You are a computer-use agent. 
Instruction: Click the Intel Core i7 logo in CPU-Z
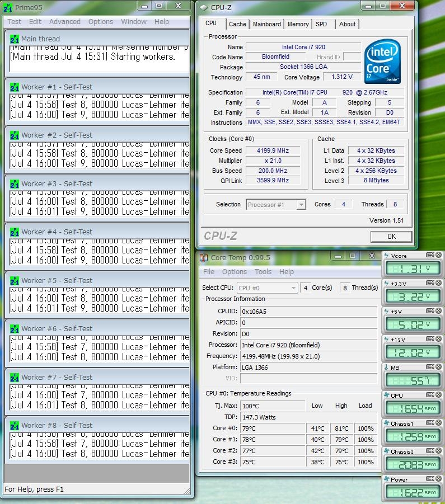[x=382, y=62]
